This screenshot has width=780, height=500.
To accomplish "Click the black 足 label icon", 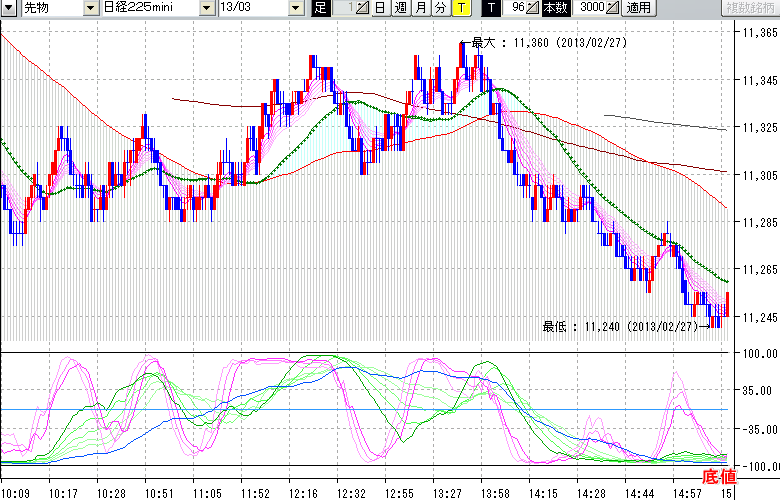I will 320,8.
